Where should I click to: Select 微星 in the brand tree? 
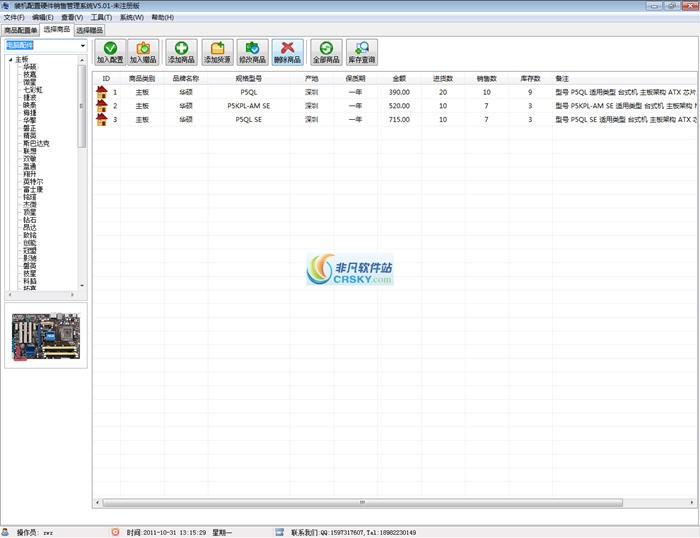(x=29, y=82)
